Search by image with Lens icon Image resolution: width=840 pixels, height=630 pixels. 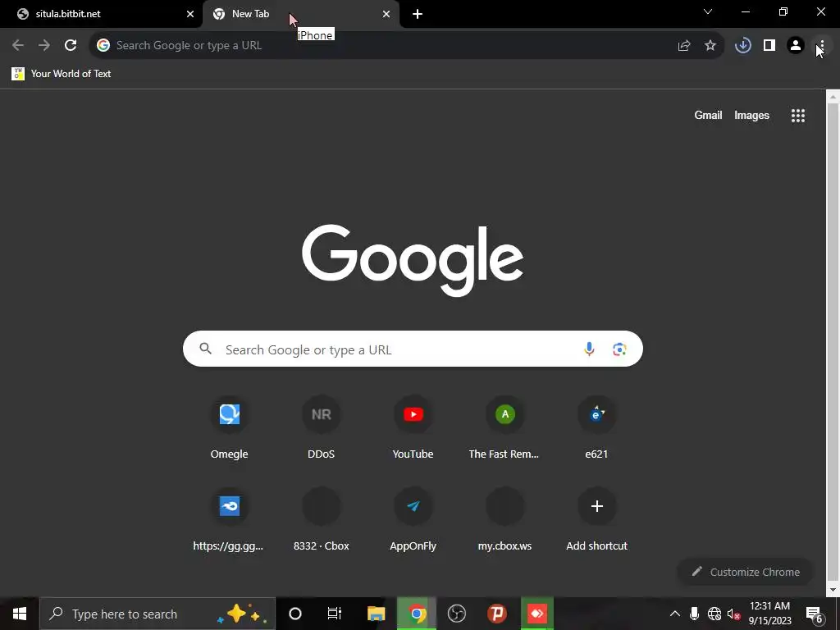[619, 349]
